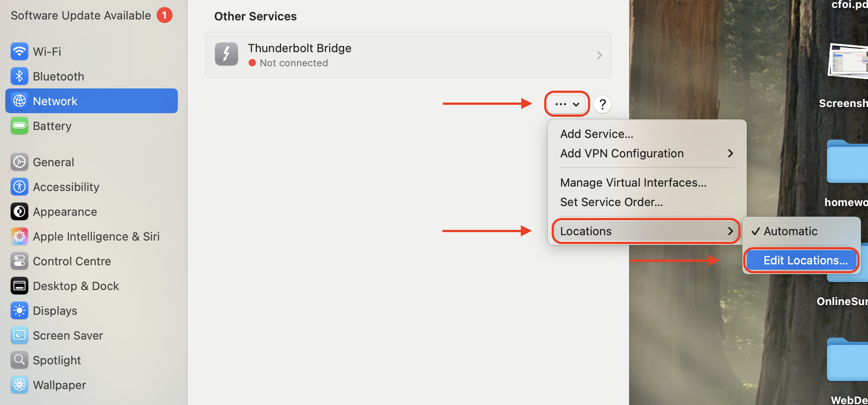This screenshot has height=405, width=868.
Task: Select the Spotlight magnifier icon
Action: pyautogui.click(x=19, y=360)
